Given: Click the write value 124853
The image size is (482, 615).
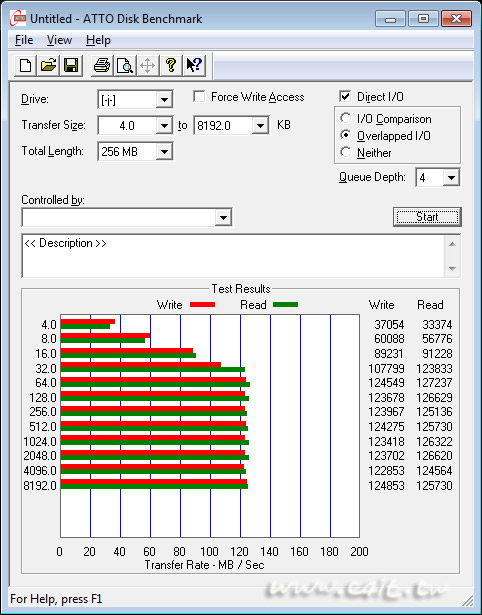Looking at the screenshot, I should 386,486.
